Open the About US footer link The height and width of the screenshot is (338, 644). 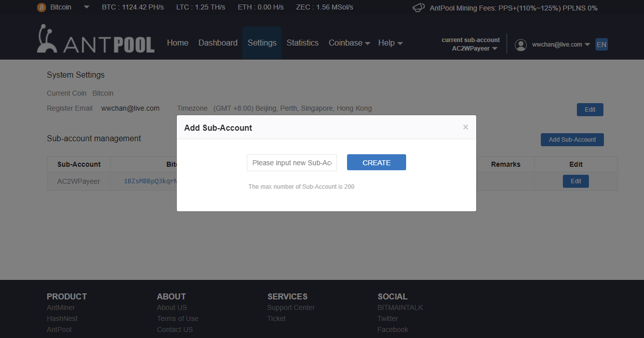click(x=172, y=307)
